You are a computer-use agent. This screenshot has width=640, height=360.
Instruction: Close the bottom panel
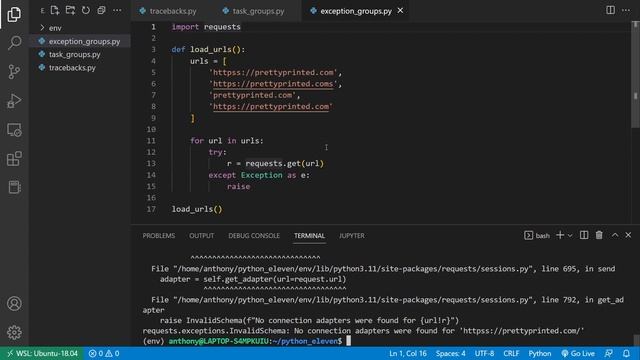628,235
